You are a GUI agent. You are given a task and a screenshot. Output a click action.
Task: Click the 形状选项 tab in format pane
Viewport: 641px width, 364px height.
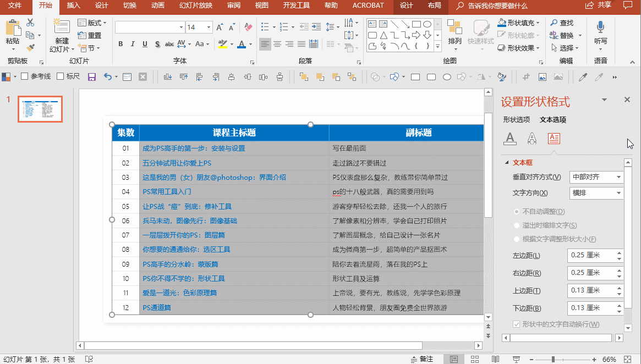click(516, 119)
